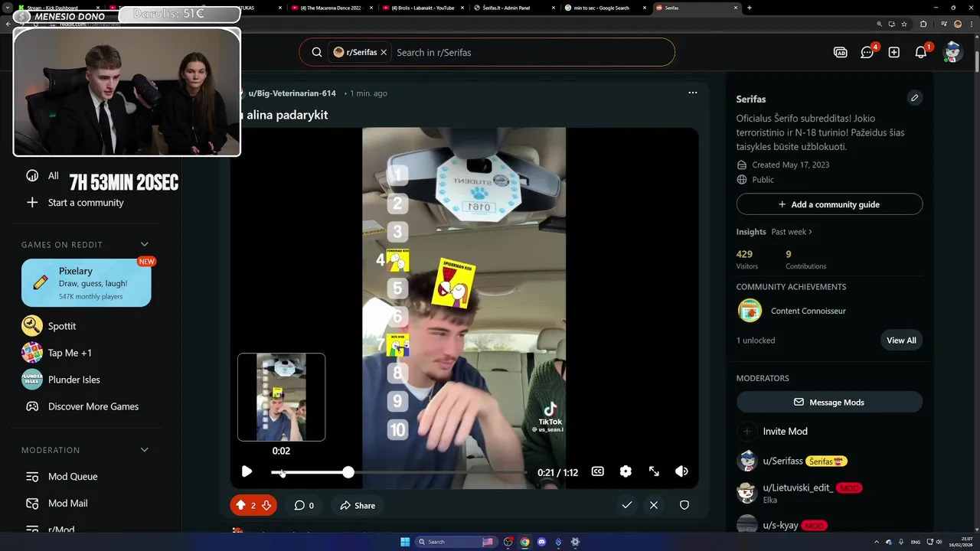Screen dimensions: 980x551
Task: Collapse the Moderation section
Action: (144, 450)
